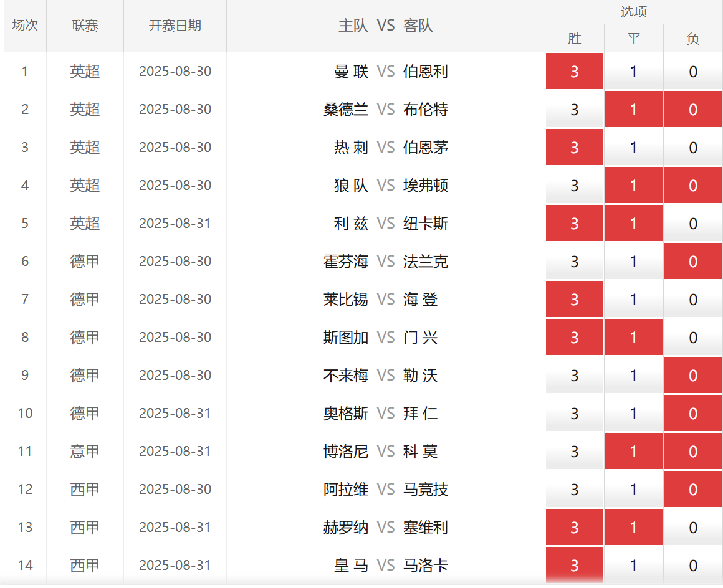723x588 pixels.
Task: Select loss option 0 for 利兹 vs 纽卡斯
Action: 693,223
